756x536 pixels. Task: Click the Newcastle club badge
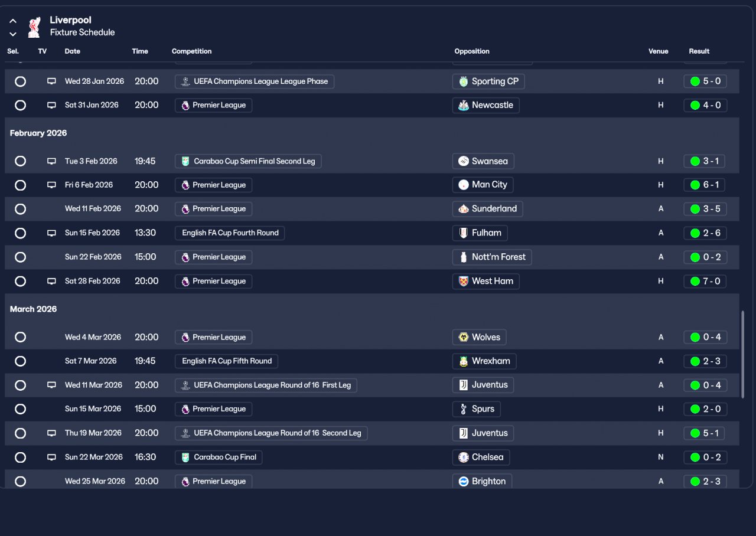[x=464, y=105]
